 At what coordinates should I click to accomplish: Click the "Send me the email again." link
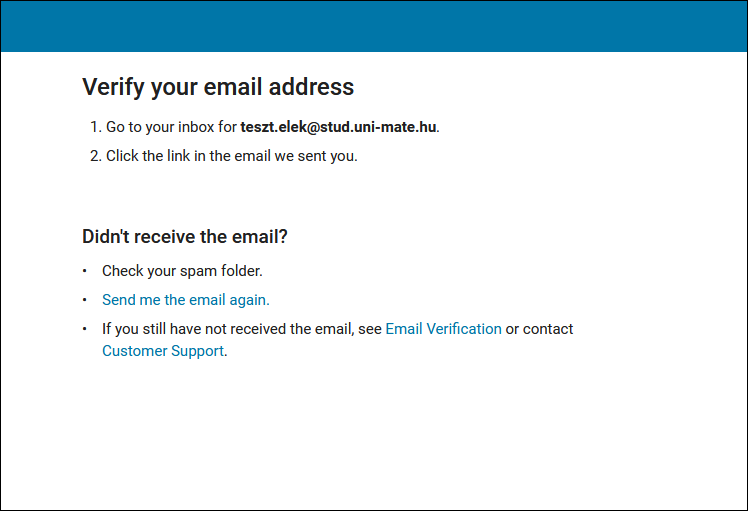click(x=186, y=300)
